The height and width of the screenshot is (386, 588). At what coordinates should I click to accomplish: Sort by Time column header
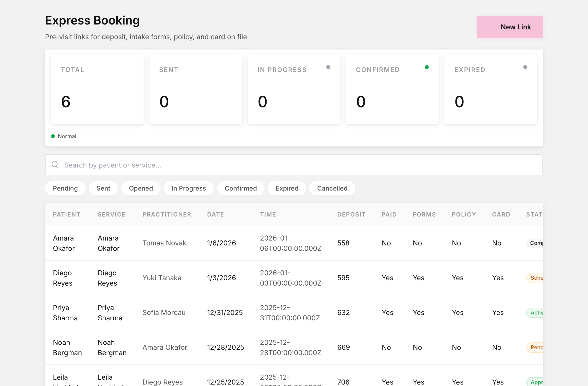click(x=268, y=214)
